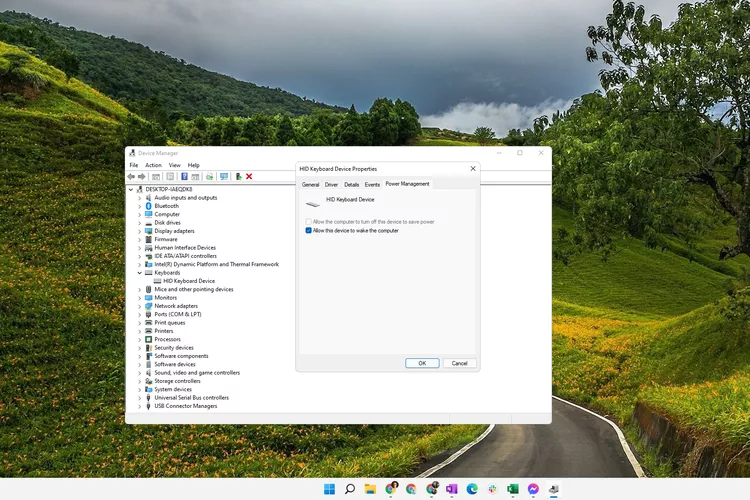Select IDE ATA/ATAPI controllers row
This screenshot has width=750, height=500.
click(186, 256)
